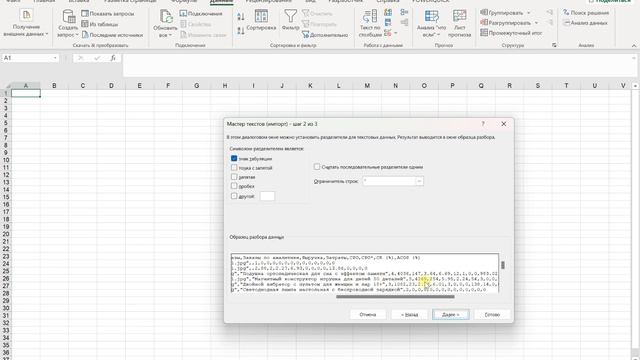Open the Sort (Сортировка) dialog

(261, 20)
